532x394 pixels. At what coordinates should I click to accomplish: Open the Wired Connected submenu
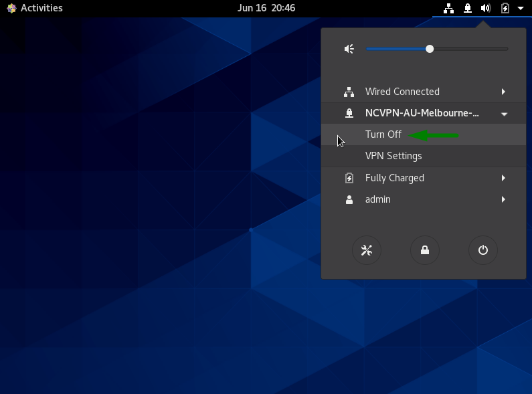(x=424, y=92)
